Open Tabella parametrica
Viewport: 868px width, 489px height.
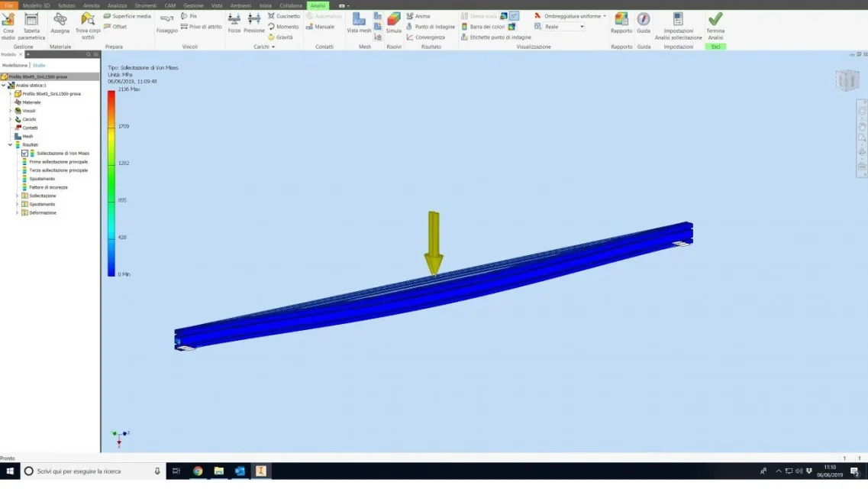31,26
